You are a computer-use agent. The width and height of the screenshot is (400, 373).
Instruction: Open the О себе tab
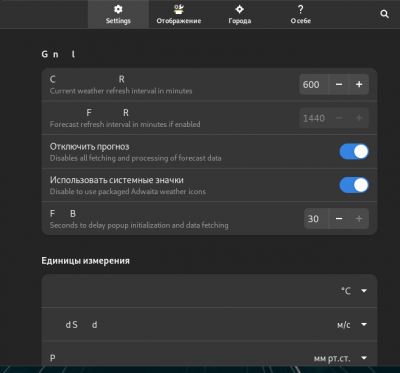pos(300,14)
